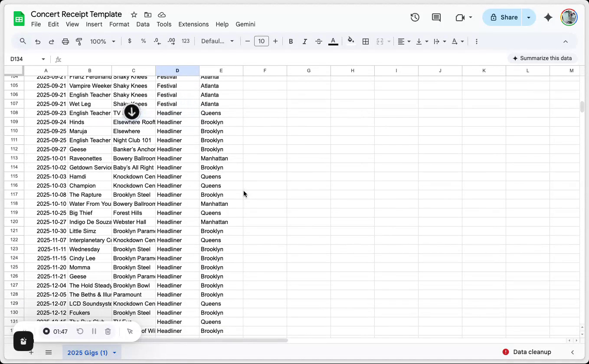Decrease the font size
589x364 pixels.
tap(248, 42)
